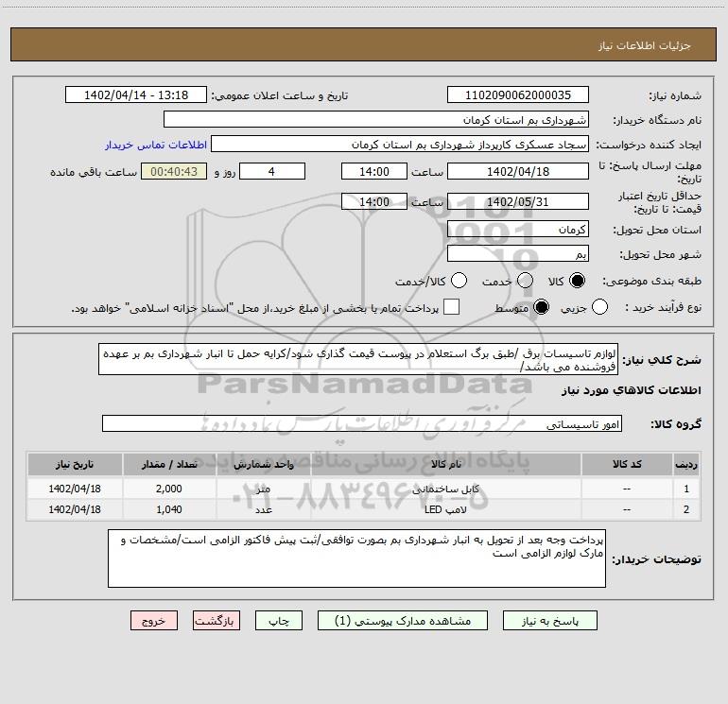Viewport: 728px width, 704px height.
Task: Click the تاریخ نیاز column header
Action: (x=75, y=465)
